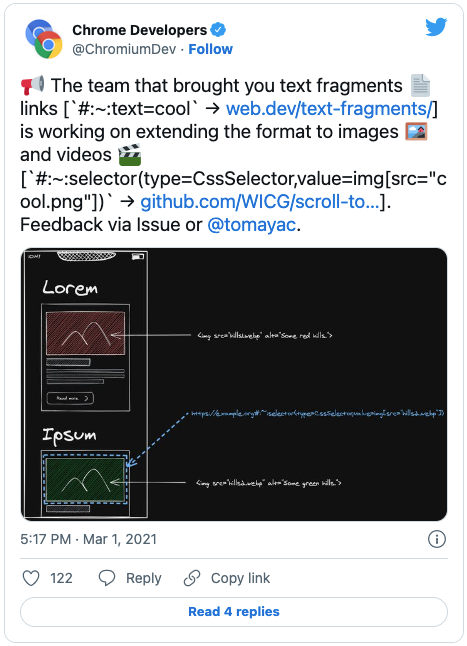This screenshot has width=467, height=646.
Task: Click the reply speech bubble icon
Action: pos(107,578)
